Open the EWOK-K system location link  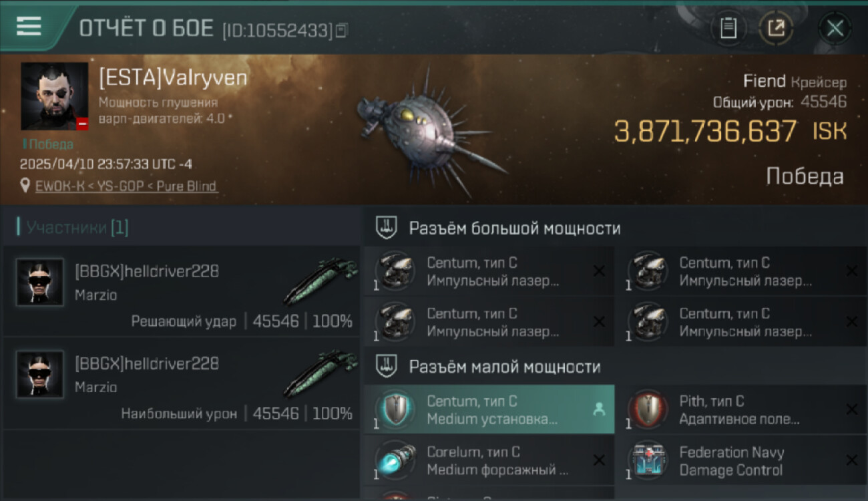[x=126, y=186]
